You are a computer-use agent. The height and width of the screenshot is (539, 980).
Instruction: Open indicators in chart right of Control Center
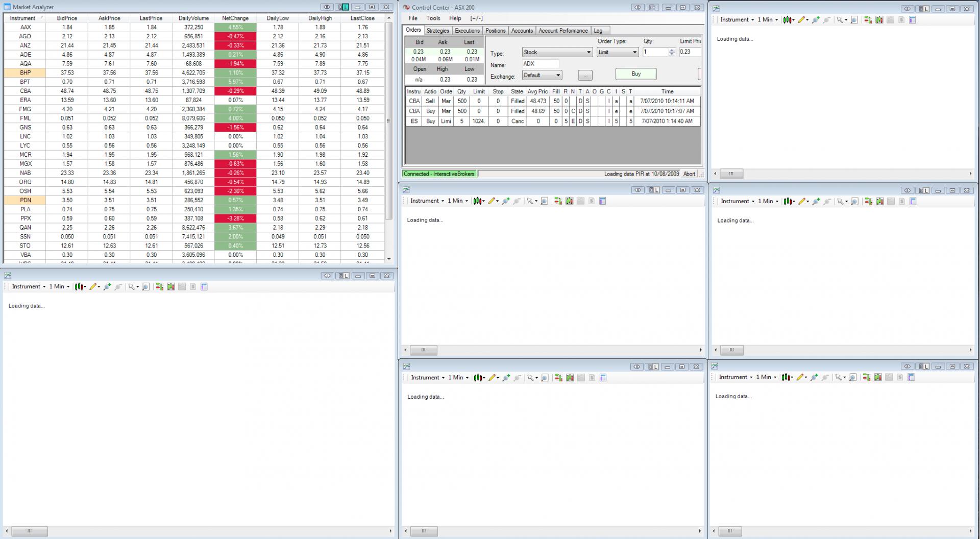click(879, 20)
